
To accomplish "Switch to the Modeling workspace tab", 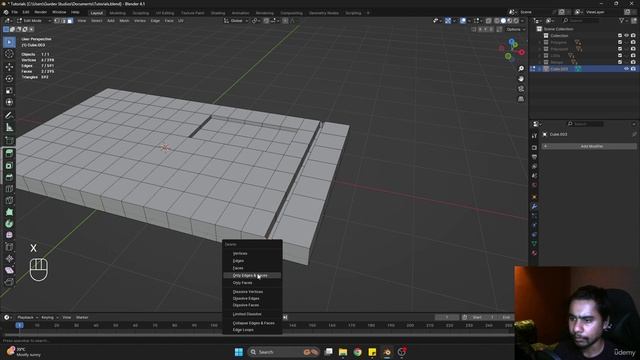I will (x=118, y=13).
